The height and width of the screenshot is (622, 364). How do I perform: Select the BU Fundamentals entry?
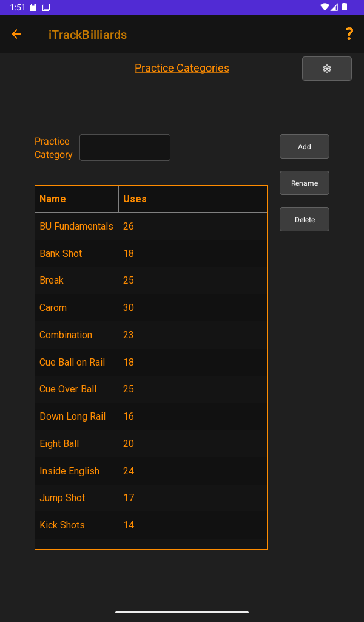click(76, 226)
